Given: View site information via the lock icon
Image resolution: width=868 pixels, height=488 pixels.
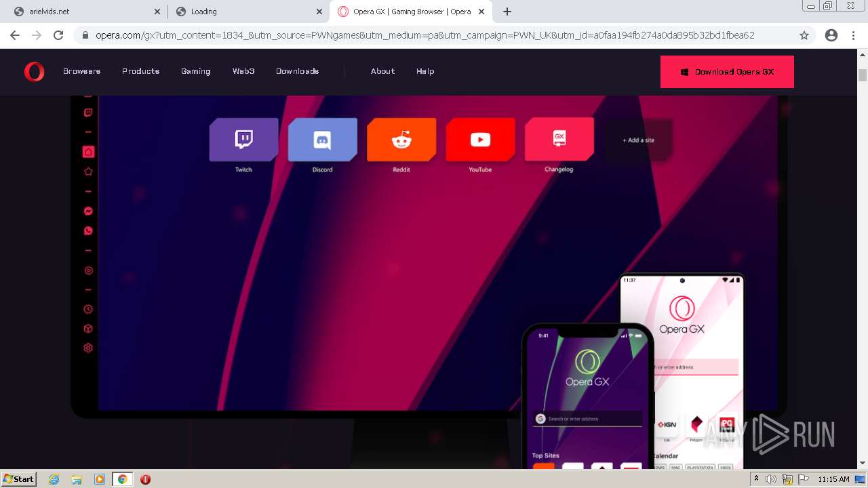Looking at the screenshot, I should coord(85,35).
